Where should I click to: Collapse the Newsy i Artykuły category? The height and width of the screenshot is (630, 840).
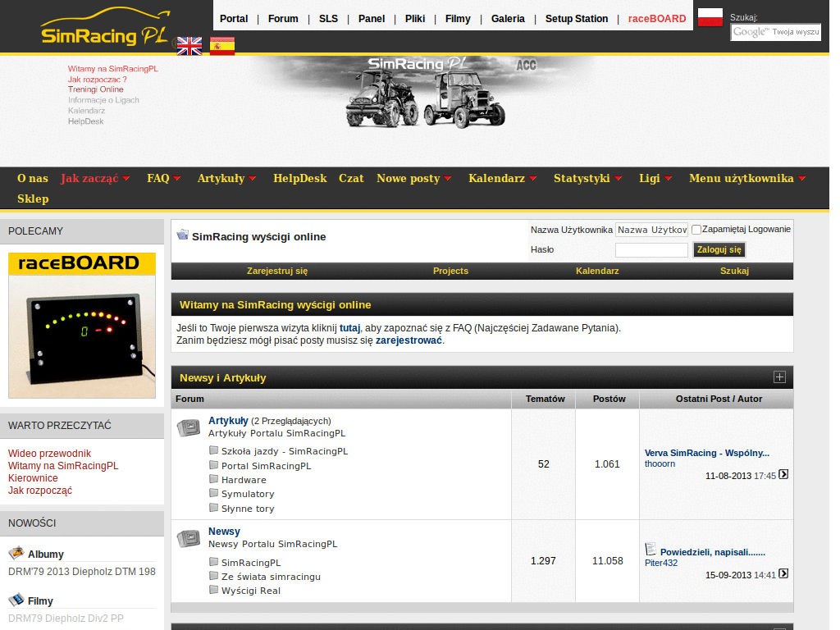pos(779,377)
